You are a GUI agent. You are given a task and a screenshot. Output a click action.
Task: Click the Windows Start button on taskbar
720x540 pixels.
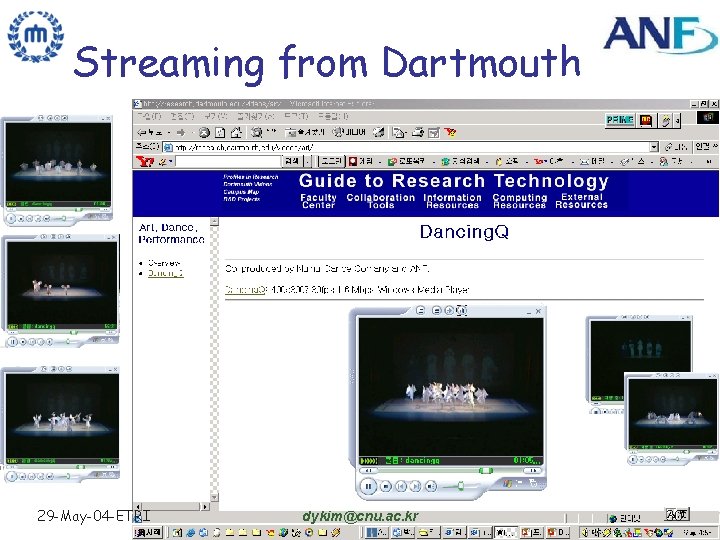[148, 533]
